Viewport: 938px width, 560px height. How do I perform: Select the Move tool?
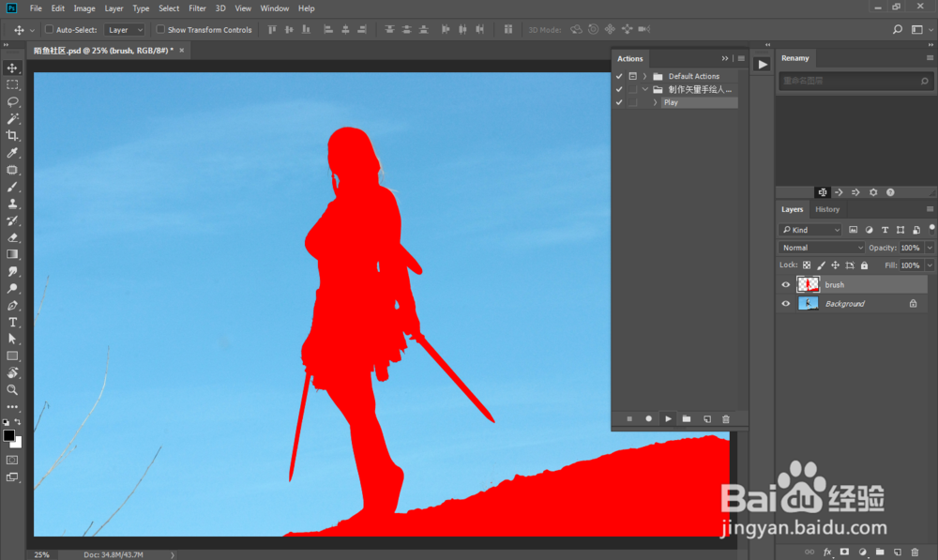pos(12,68)
